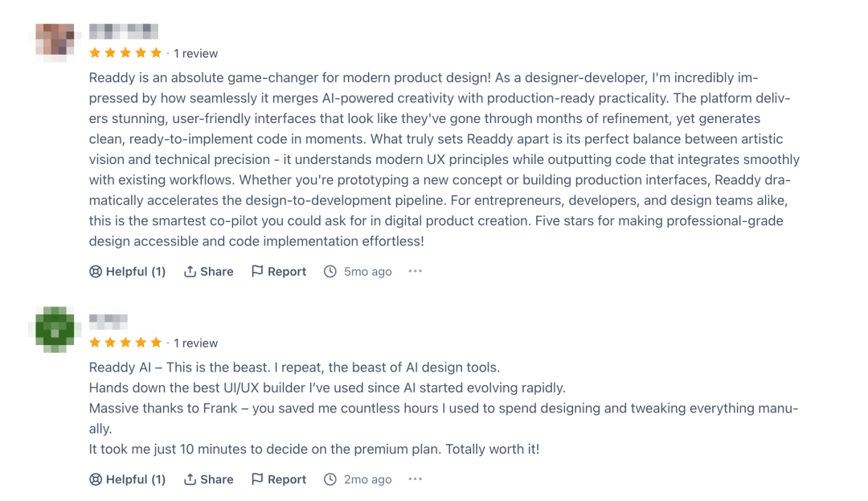Report the second review about premium plan

click(x=278, y=479)
